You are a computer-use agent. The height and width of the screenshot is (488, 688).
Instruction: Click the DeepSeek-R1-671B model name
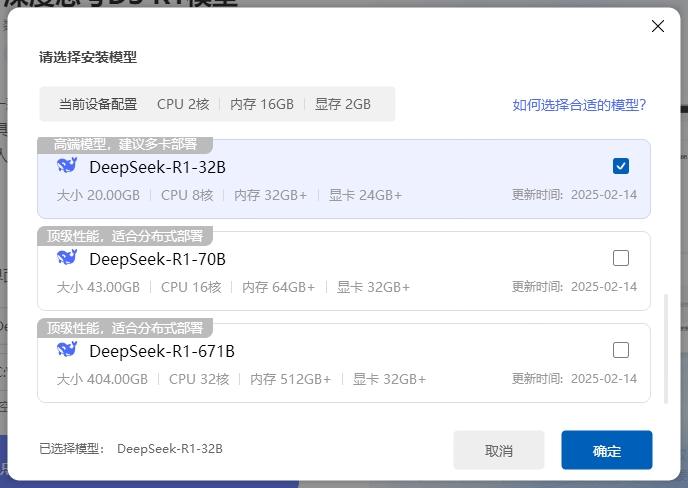coord(162,352)
